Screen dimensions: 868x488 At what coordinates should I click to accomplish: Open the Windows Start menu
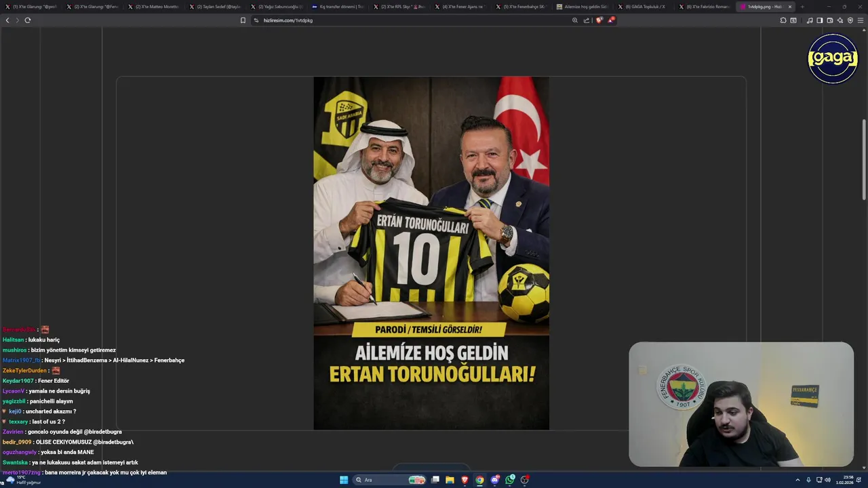click(343, 480)
